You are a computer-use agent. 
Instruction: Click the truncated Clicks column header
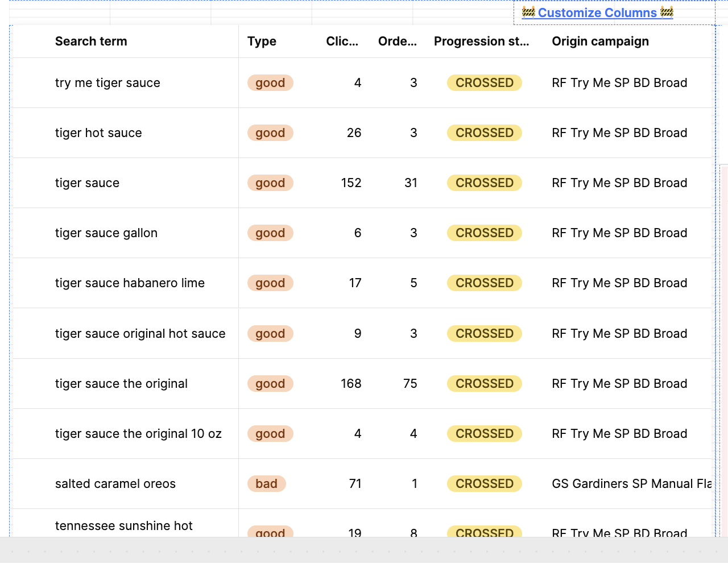click(342, 42)
